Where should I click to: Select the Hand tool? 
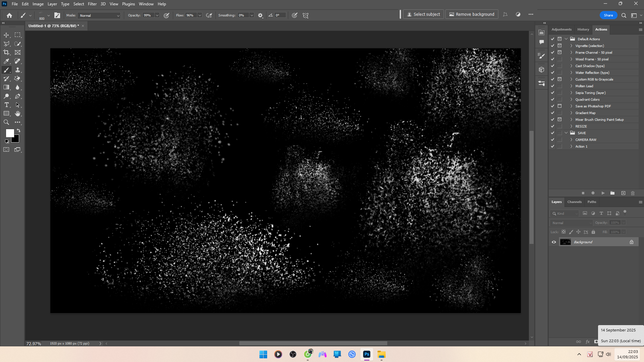(18, 114)
